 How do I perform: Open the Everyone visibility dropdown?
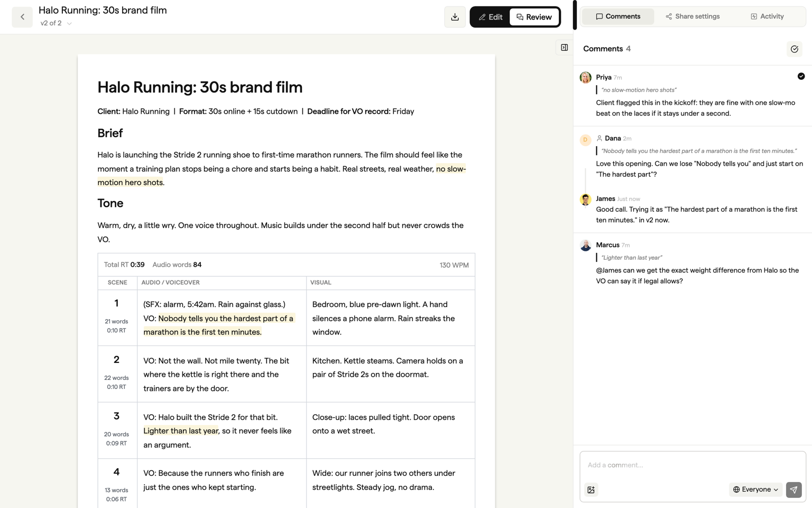[755, 489]
